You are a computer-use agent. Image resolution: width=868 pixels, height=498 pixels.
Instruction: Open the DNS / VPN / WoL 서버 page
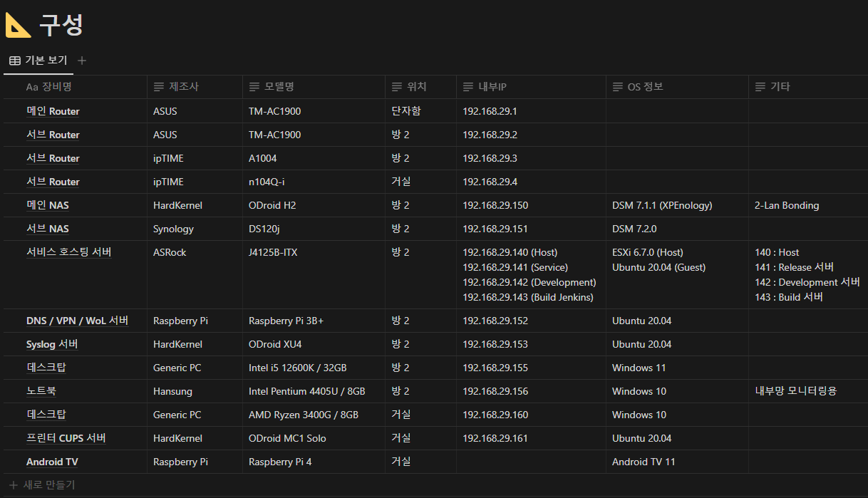78,321
